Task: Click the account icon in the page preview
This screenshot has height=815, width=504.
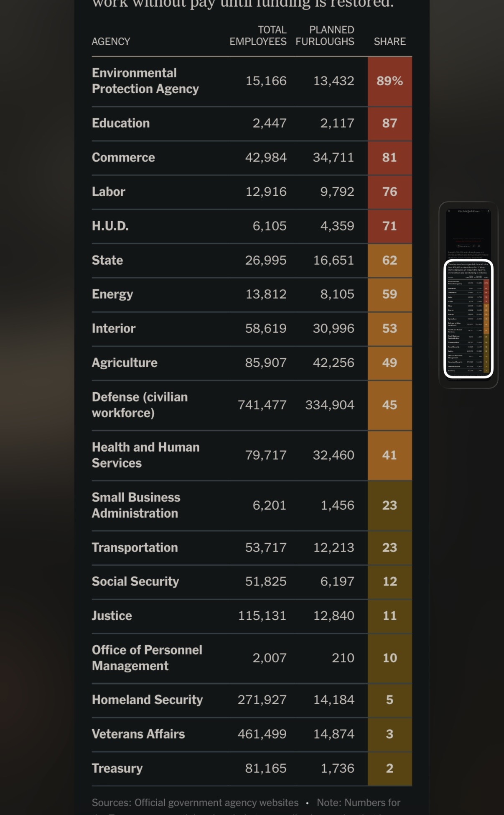Action: point(488,211)
